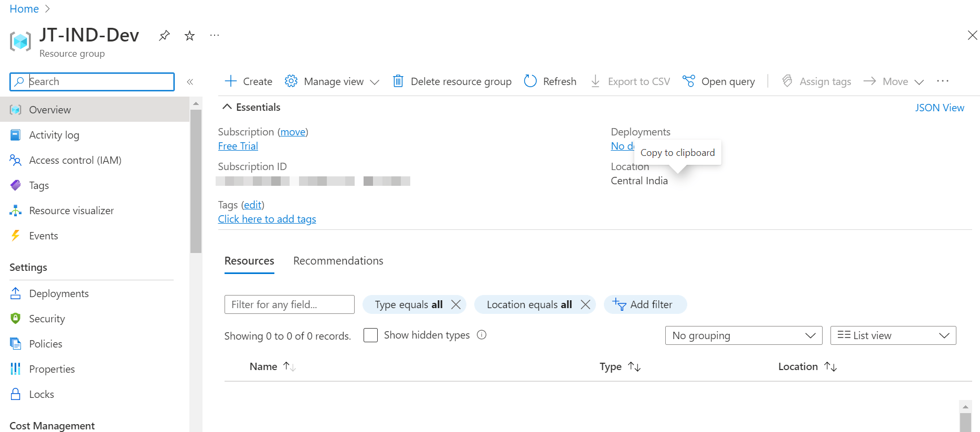Open Access control (IAM)
980x432 pixels.
[94, 160]
